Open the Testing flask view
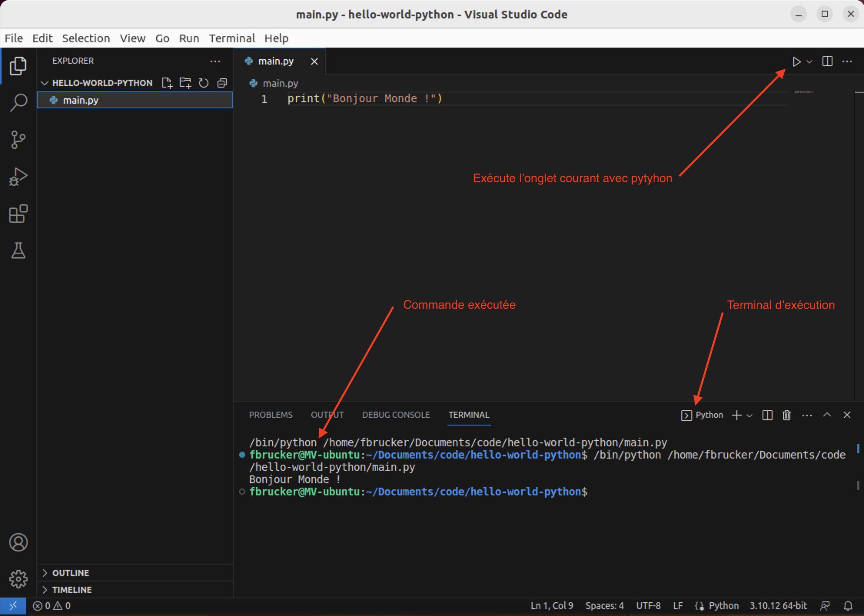864x616 pixels. (x=18, y=250)
